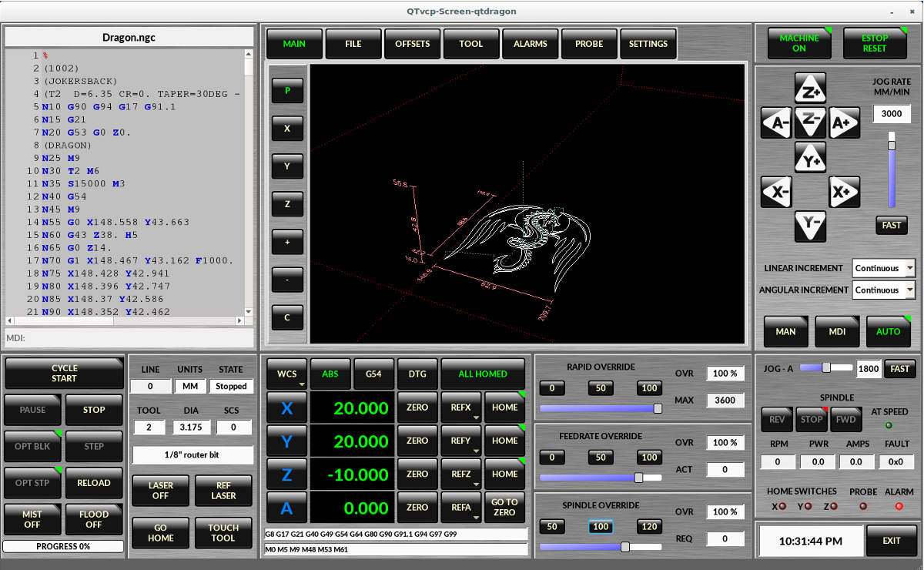The height and width of the screenshot is (570, 924).
Task: Open Linear Increment dropdown
Action: point(884,268)
